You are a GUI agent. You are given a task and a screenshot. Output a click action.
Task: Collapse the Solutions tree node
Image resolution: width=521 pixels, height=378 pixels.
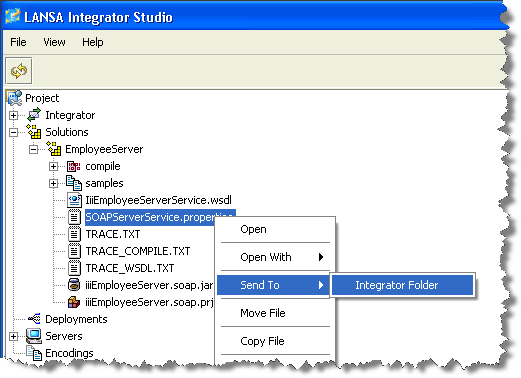14,132
